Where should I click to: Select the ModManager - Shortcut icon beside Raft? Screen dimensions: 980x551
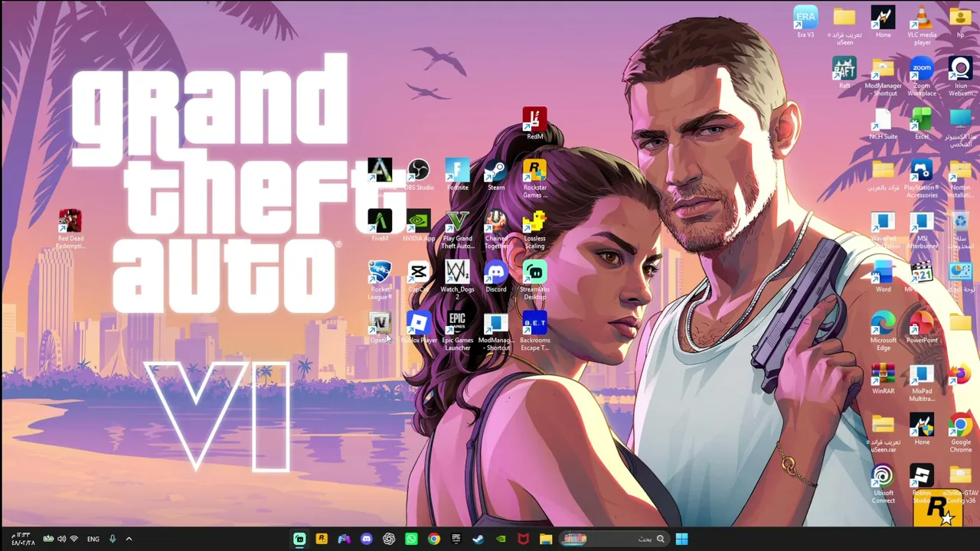pos(883,77)
